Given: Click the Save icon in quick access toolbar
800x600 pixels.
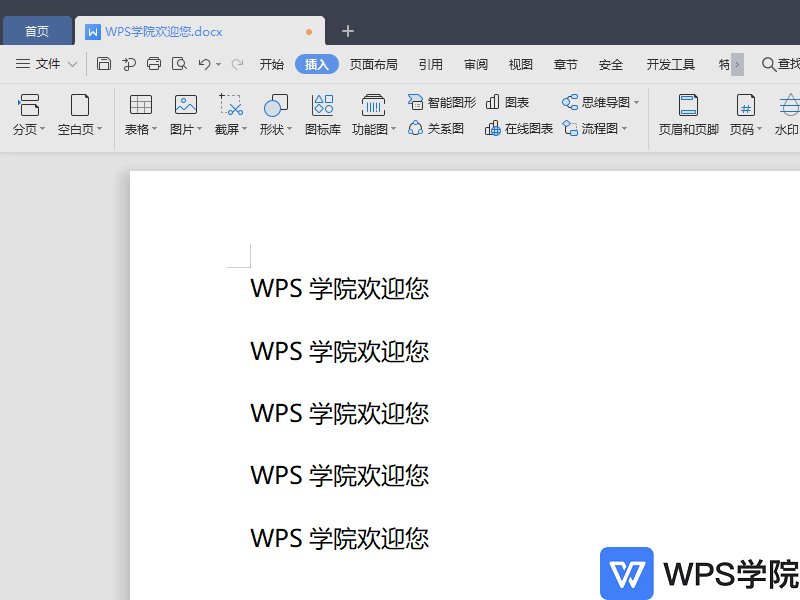Looking at the screenshot, I should 104,64.
